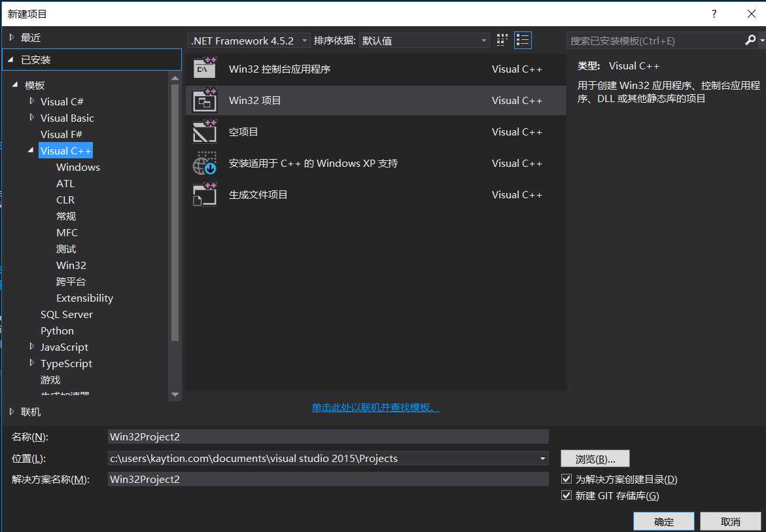
Task: Click the link to find templates online
Action: click(x=375, y=408)
